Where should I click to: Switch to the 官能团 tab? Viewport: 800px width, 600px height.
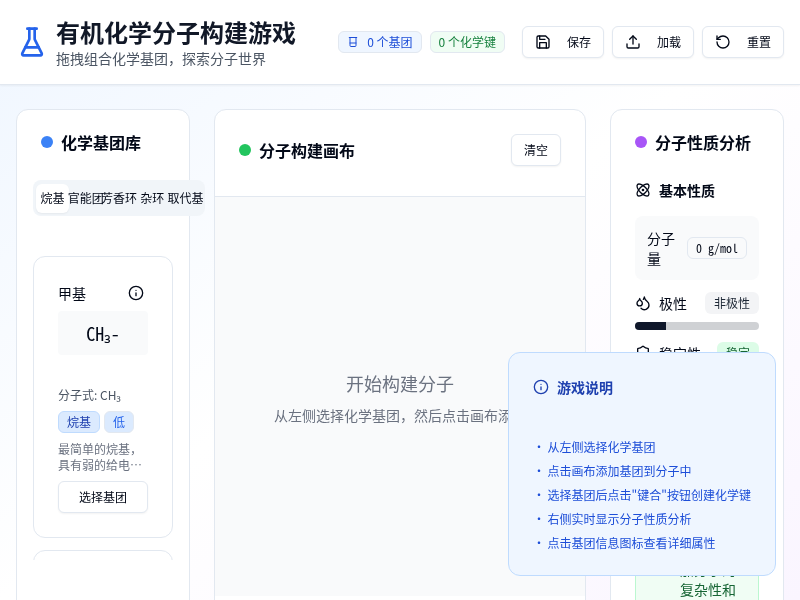[x=87, y=198]
